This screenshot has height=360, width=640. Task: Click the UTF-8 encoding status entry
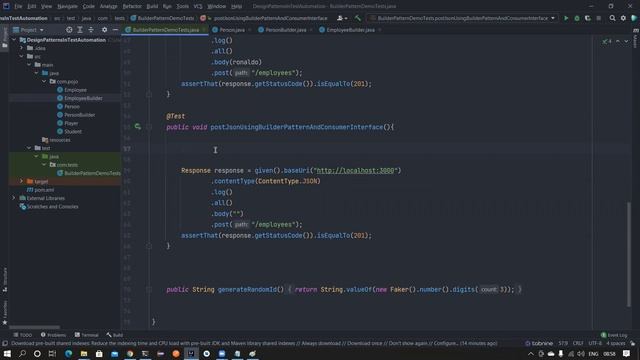tap(595, 343)
